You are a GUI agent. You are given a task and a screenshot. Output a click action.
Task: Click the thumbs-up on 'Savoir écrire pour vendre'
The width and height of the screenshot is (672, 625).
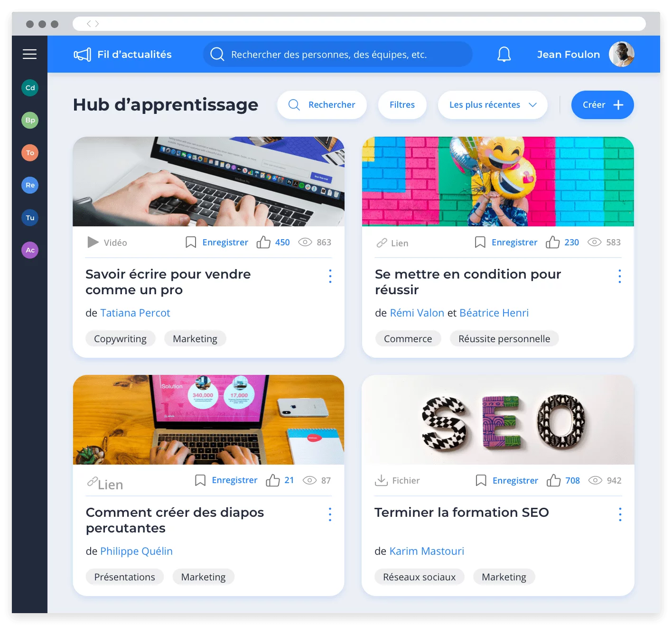[x=264, y=242]
